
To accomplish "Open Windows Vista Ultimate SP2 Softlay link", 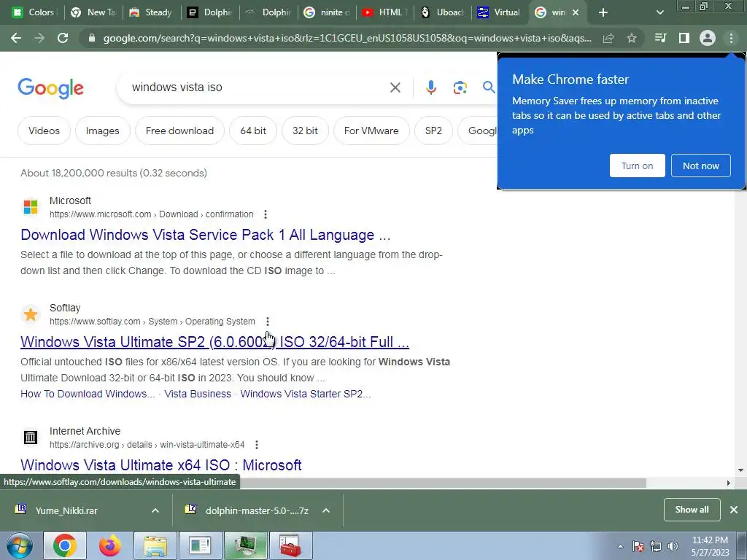I will click(x=215, y=342).
